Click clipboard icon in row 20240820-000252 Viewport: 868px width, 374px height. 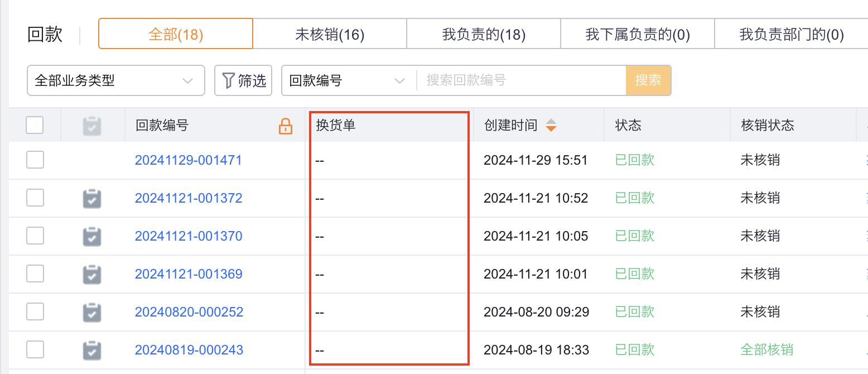click(x=92, y=313)
